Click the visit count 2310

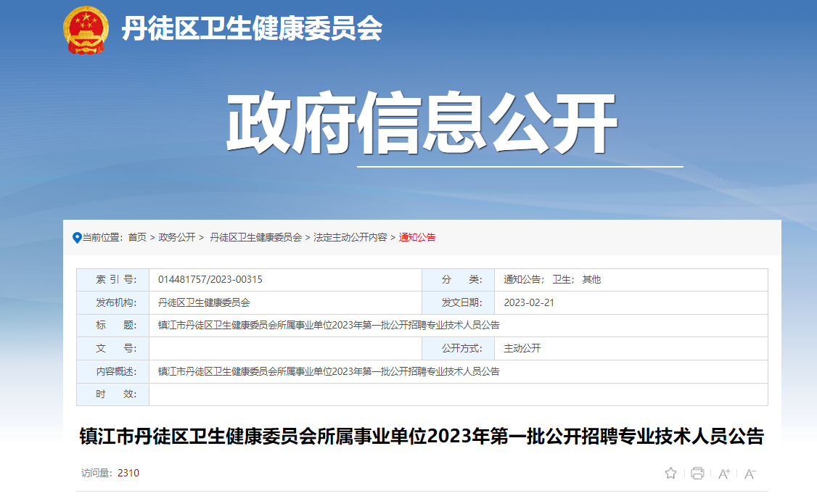(x=128, y=474)
